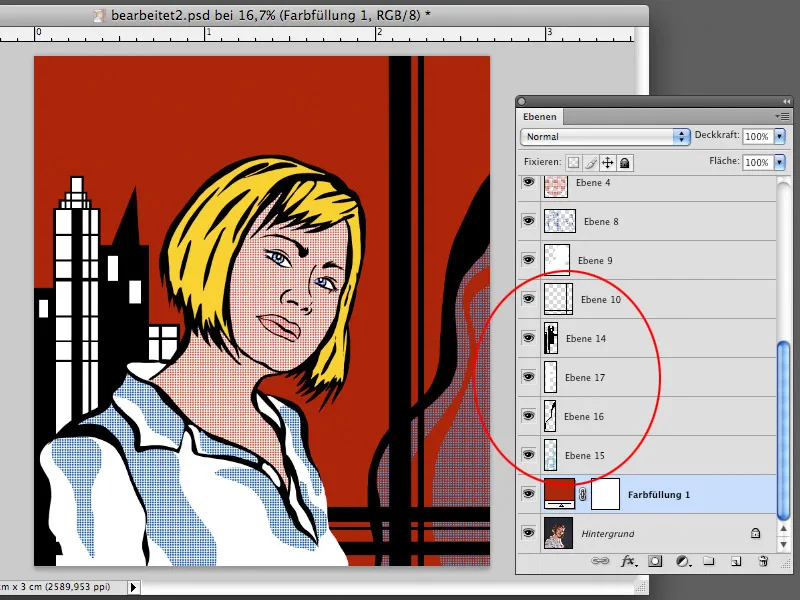800x600 pixels.
Task: Select layer named Ebene 16
Action: (x=584, y=417)
